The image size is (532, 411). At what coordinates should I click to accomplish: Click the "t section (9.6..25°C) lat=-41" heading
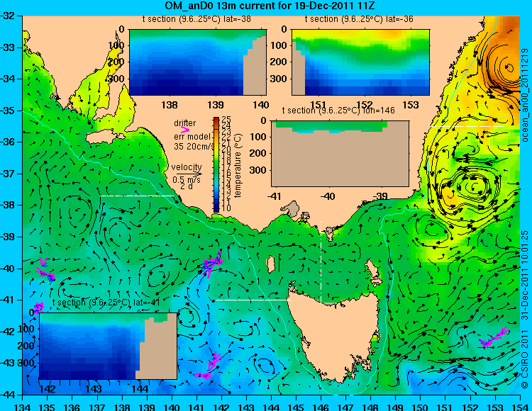(106, 303)
